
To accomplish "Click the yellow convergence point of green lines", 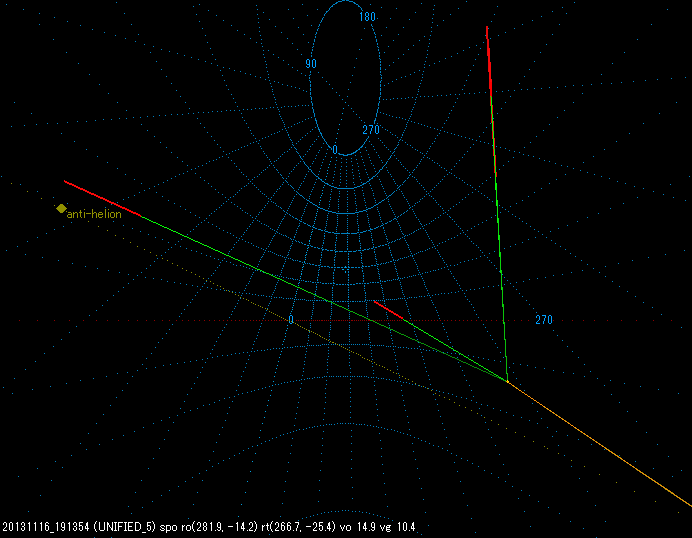I will (508, 382).
